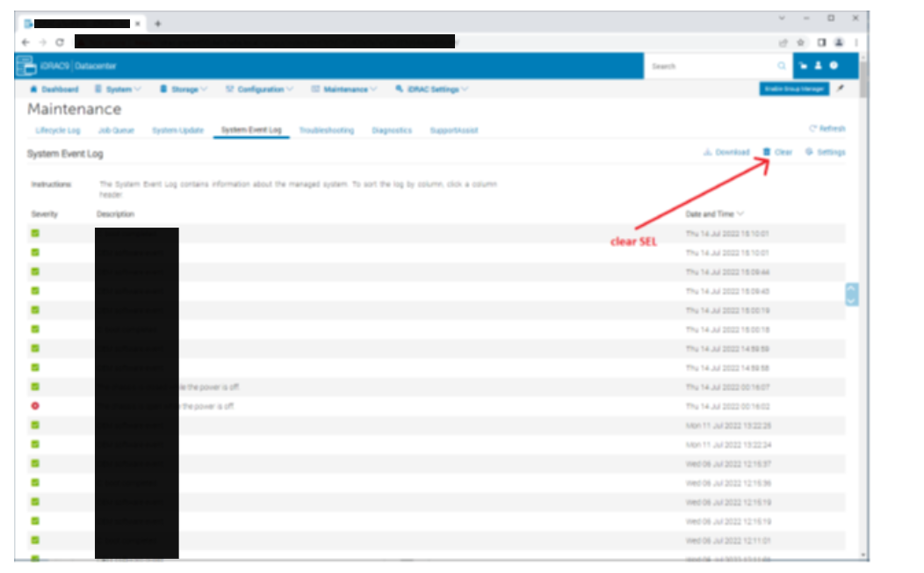Bookmark the page with the star icon

pos(800,42)
